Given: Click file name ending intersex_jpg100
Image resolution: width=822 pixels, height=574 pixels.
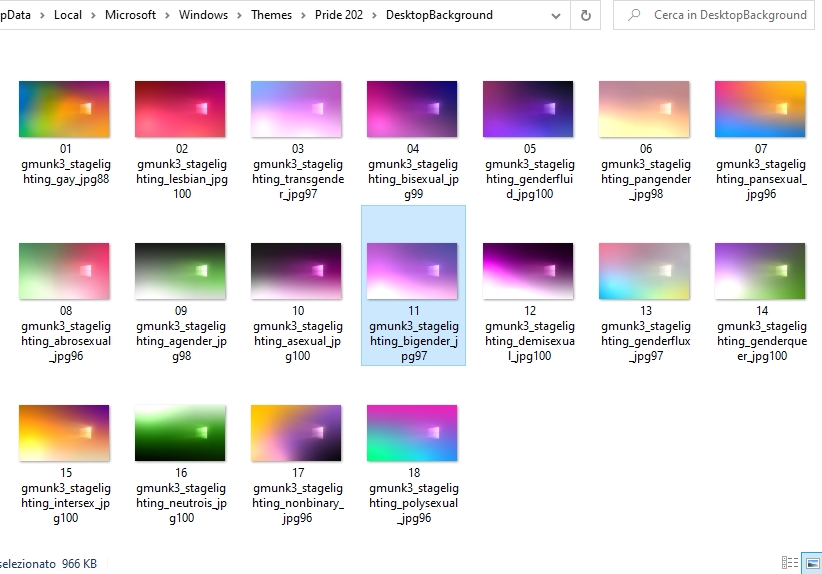Looking at the screenshot, I should (66, 495).
